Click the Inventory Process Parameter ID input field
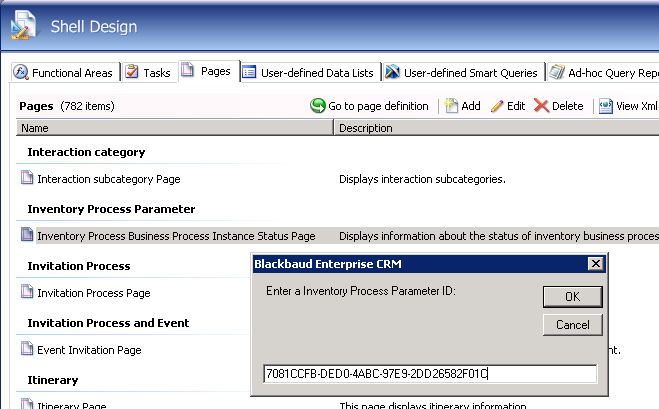The image size is (659, 409). point(430,374)
